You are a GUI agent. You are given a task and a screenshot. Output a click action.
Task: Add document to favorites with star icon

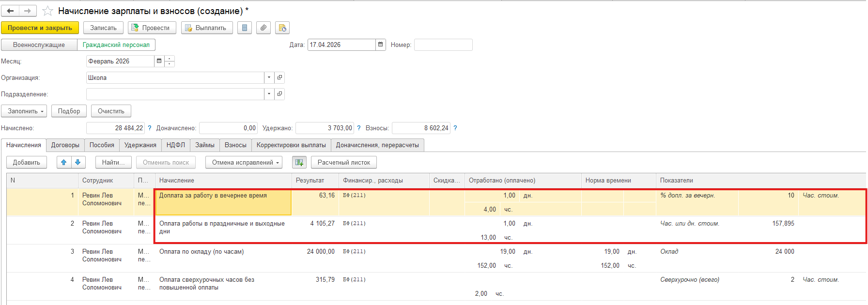pyautogui.click(x=47, y=11)
